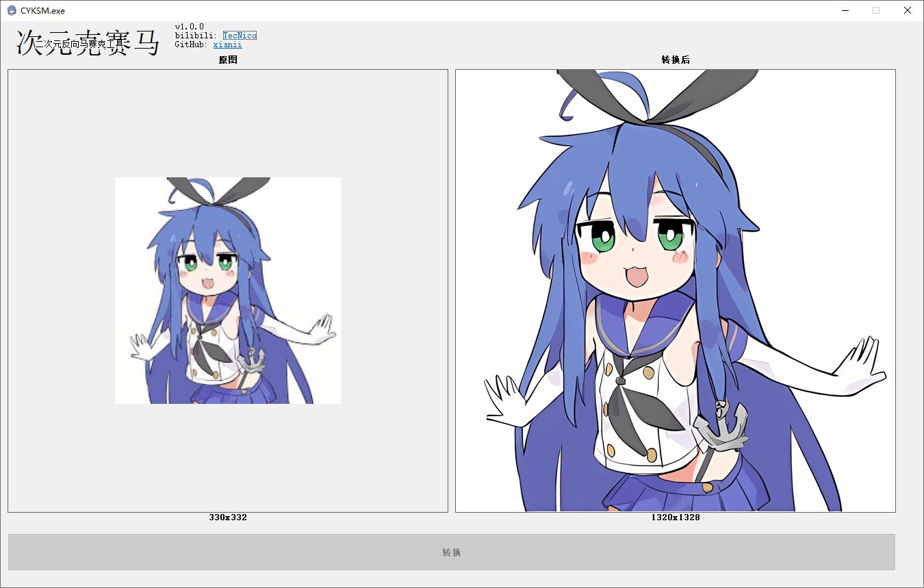
Task: Click the bilibili: text label
Action: pos(196,36)
